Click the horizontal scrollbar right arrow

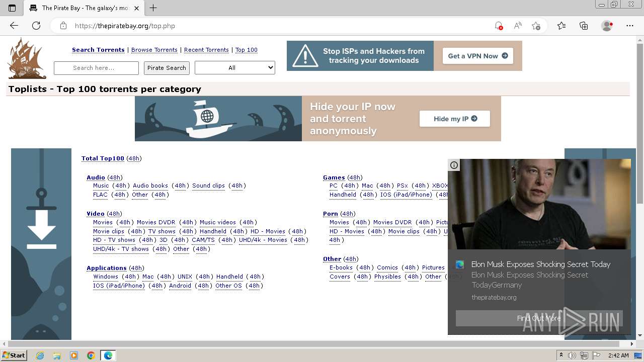pos(632,344)
